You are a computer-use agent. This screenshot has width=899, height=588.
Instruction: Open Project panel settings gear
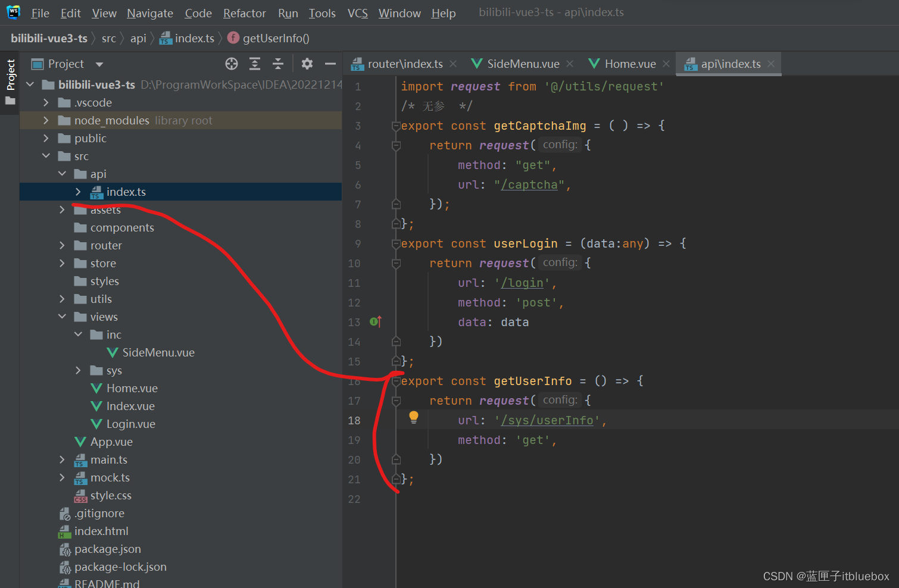point(307,64)
